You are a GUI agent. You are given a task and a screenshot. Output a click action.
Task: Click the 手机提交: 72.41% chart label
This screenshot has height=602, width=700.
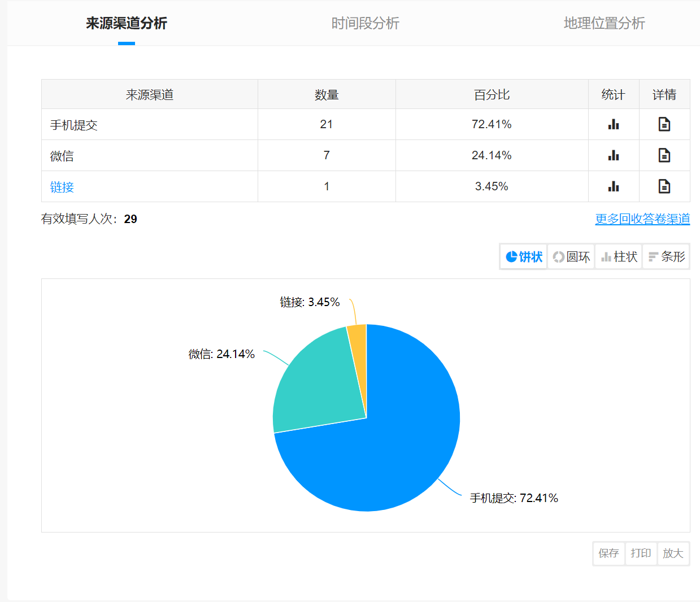tap(514, 498)
